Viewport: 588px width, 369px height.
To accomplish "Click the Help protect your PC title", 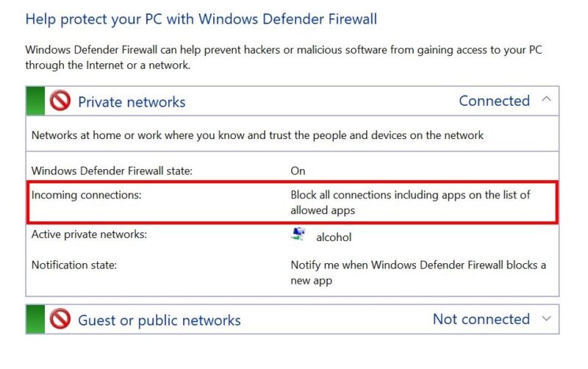I will point(201,18).
